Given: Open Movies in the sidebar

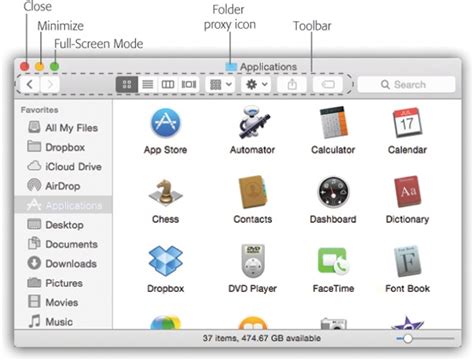Looking at the screenshot, I should point(63,302).
